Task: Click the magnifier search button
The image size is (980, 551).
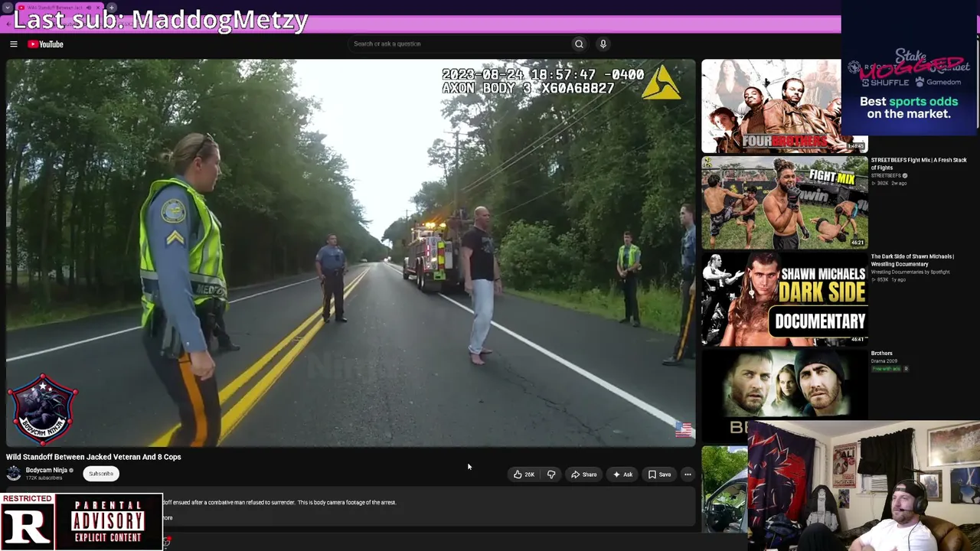Action: point(579,44)
